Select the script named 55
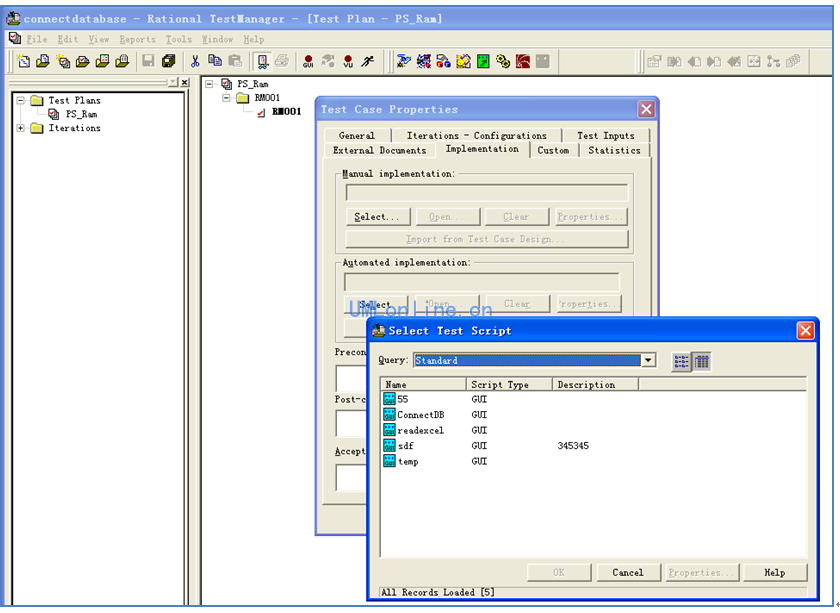This screenshot has height=613, width=840. [402, 399]
